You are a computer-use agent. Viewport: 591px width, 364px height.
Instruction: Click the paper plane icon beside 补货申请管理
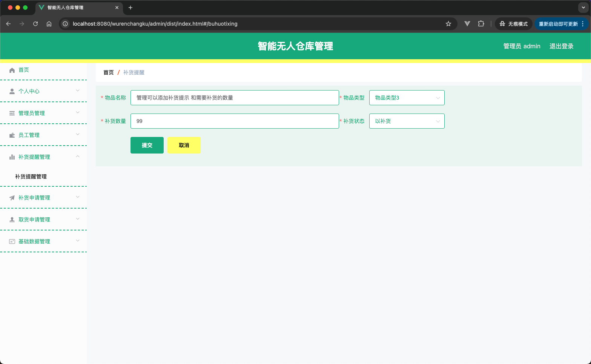[12, 198]
